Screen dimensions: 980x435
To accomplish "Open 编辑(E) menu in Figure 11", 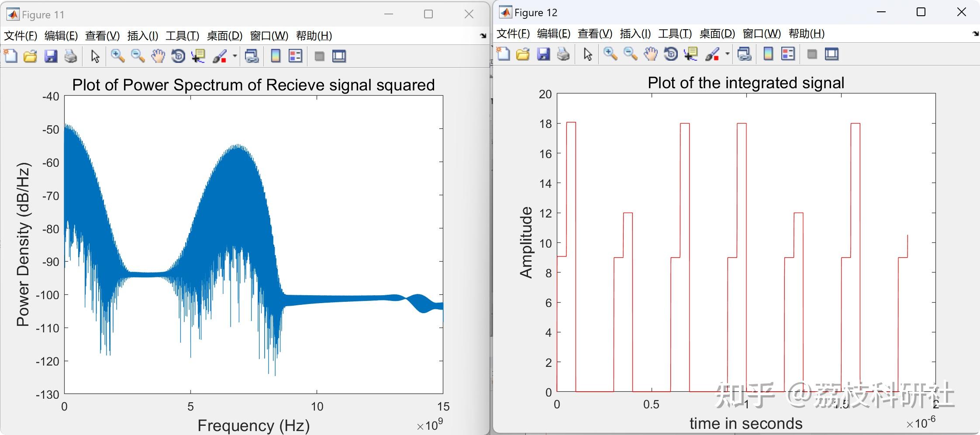I will (61, 36).
